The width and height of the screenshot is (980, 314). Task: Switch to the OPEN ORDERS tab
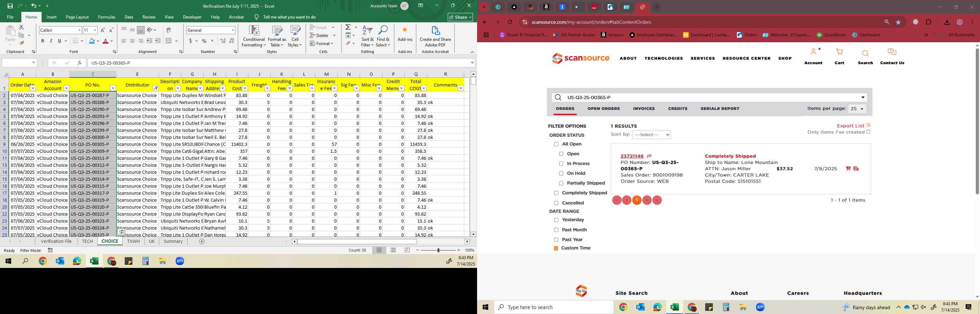point(604,109)
